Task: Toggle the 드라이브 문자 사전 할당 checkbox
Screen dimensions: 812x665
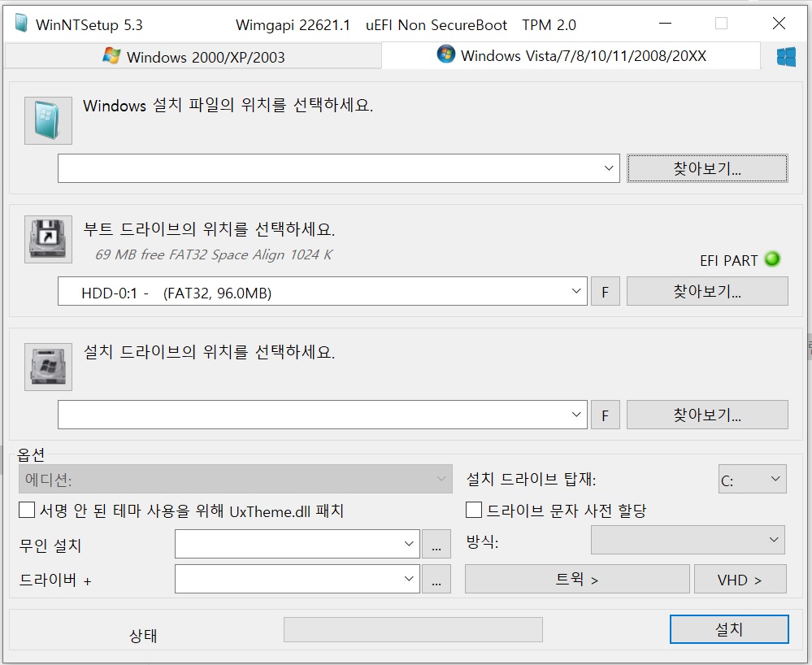Action: click(474, 510)
